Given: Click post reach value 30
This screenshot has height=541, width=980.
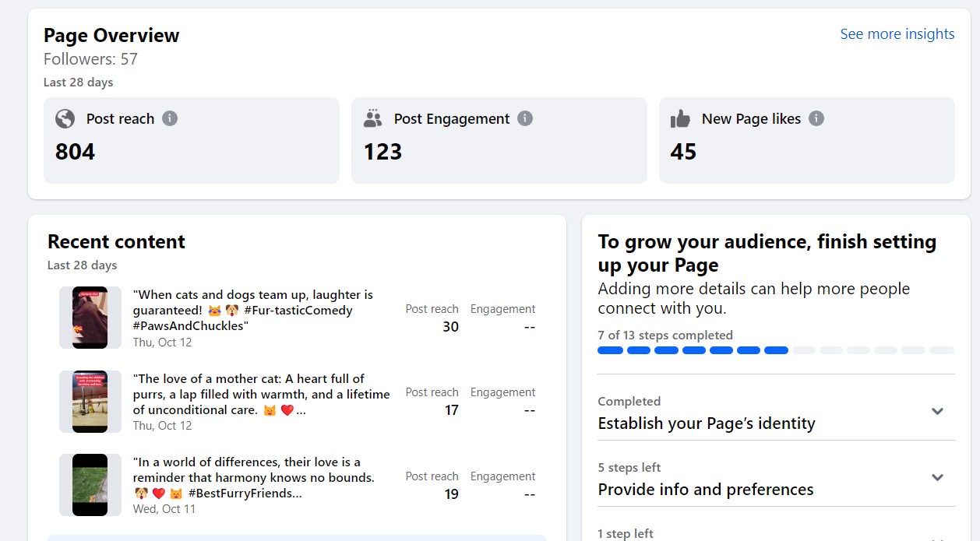Looking at the screenshot, I should click(x=450, y=327).
